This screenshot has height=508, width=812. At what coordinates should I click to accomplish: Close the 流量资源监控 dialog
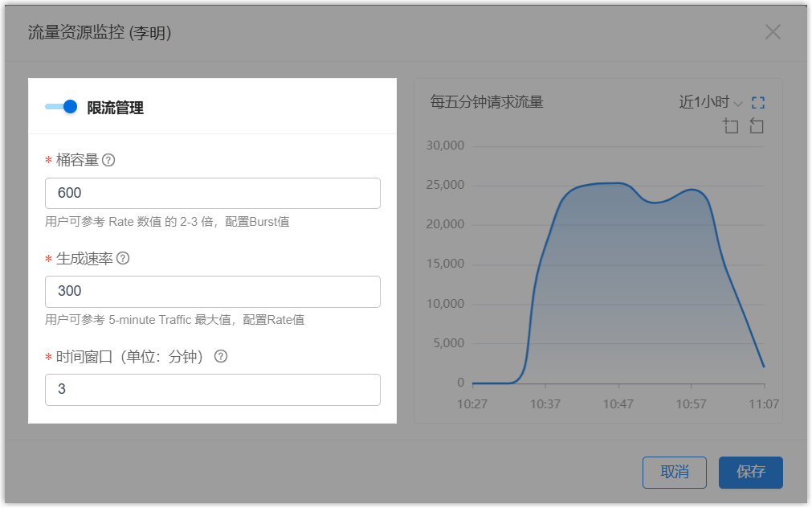pyautogui.click(x=773, y=32)
